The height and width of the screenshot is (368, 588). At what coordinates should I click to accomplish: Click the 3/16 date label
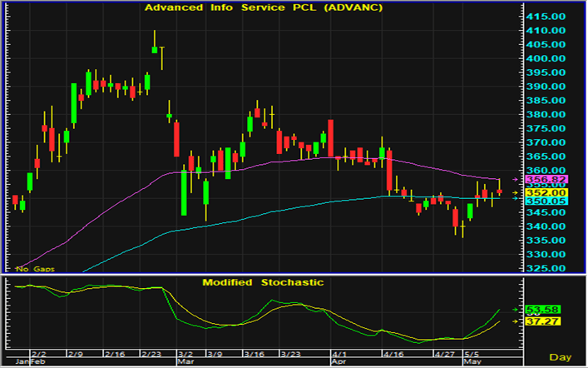(254, 354)
